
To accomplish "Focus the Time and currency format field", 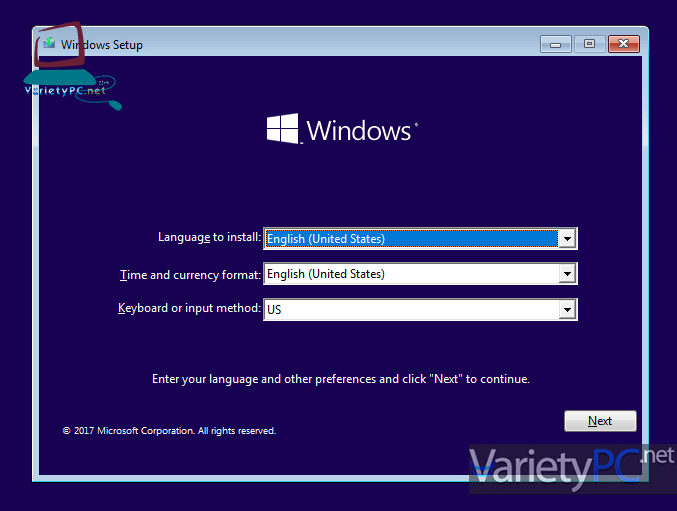I will point(411,274).
